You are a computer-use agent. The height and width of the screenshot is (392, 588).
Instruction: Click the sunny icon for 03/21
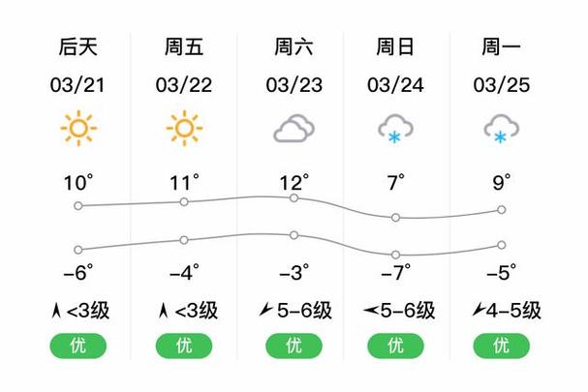(78, 128)
